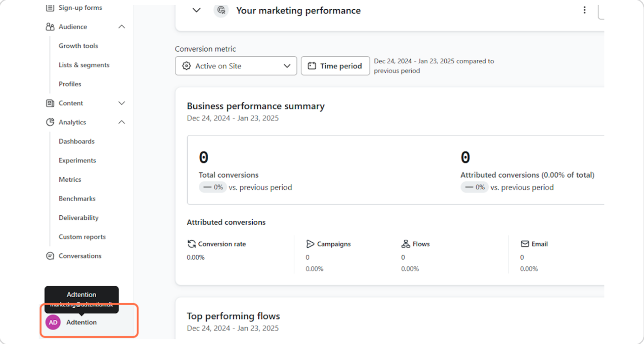Click the Analytics pie chart icon
Image resolution: width=644 pixels, height=344 pixels.
[x=50, y=122]
